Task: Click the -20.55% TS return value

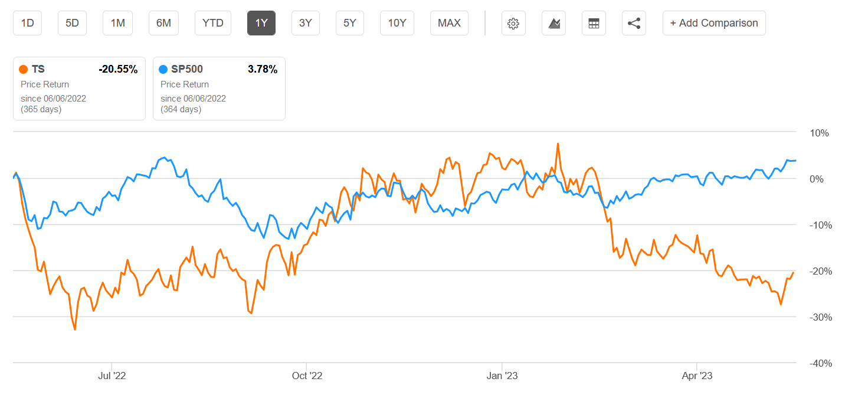Action: point(119,69)
